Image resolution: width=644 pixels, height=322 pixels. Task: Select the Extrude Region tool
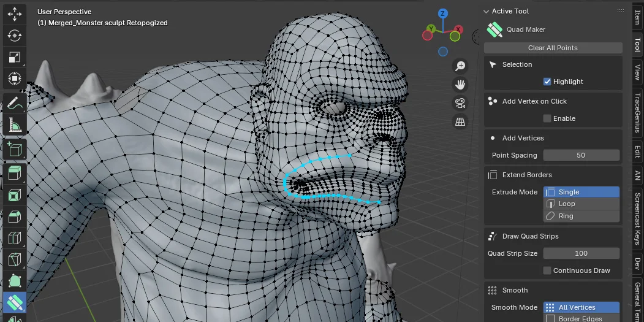[15, 174]
